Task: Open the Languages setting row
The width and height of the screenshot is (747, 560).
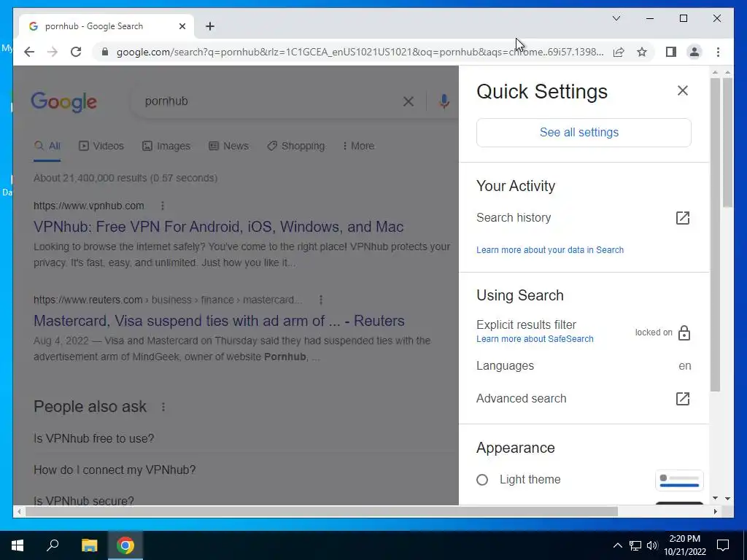Action: coord(584,366)
